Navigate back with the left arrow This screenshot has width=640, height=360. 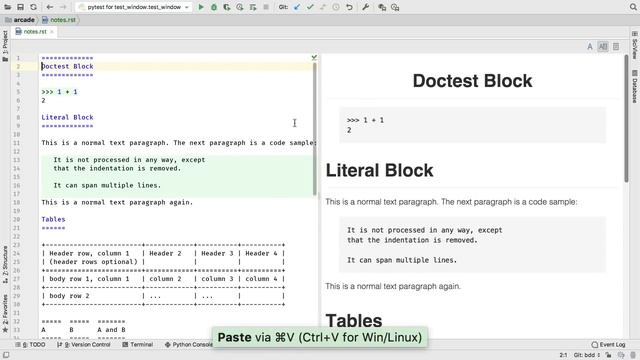[50, 7]
